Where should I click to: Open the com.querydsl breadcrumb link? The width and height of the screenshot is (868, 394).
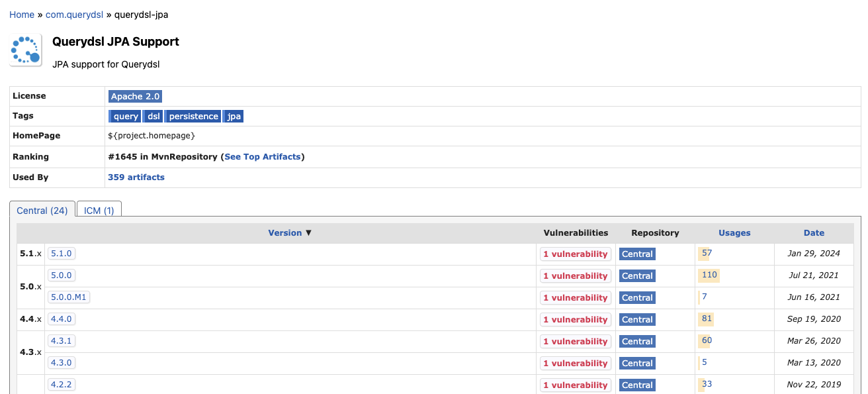tap(75, 15)
